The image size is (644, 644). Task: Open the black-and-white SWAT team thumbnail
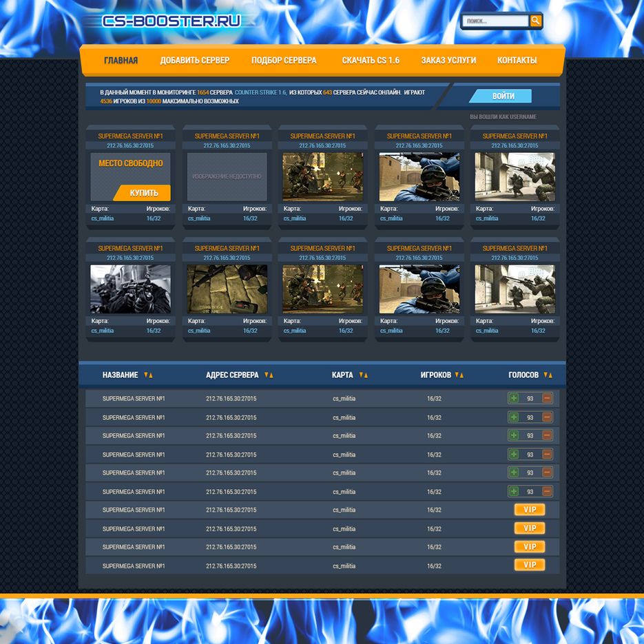coord(130,289)
